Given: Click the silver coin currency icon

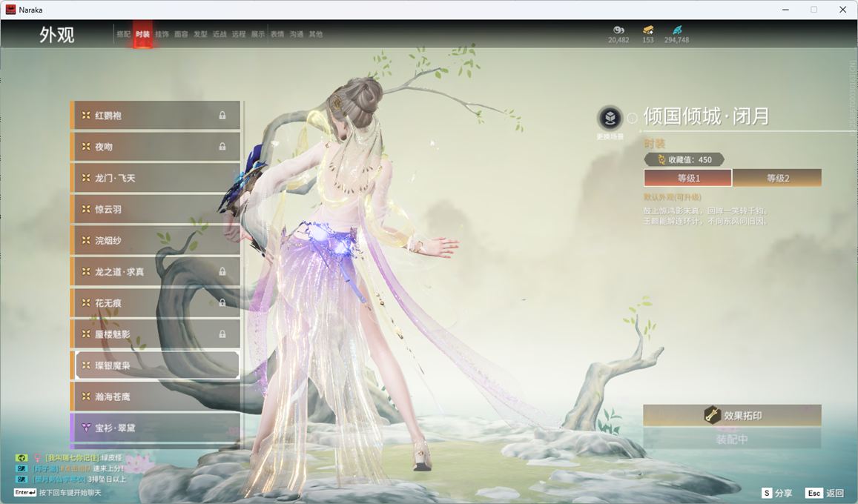Looking at the screenshot, I should [x=619, y=30].
